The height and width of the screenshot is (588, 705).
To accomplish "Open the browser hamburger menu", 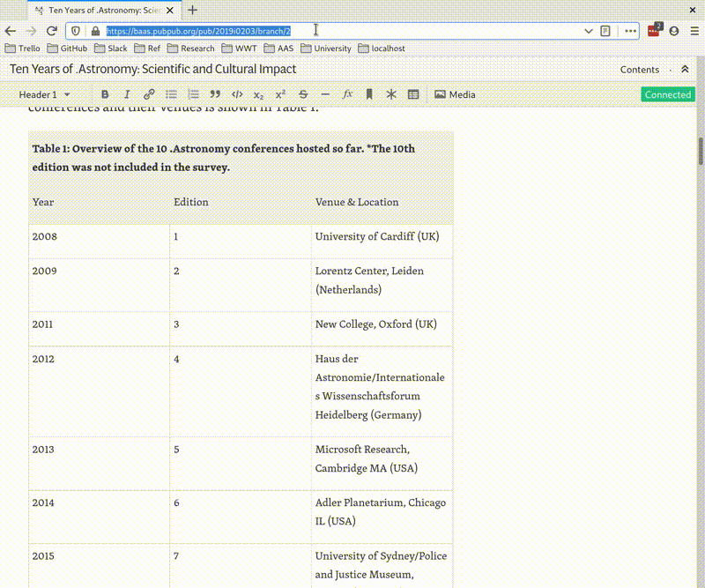I will 694,30.
